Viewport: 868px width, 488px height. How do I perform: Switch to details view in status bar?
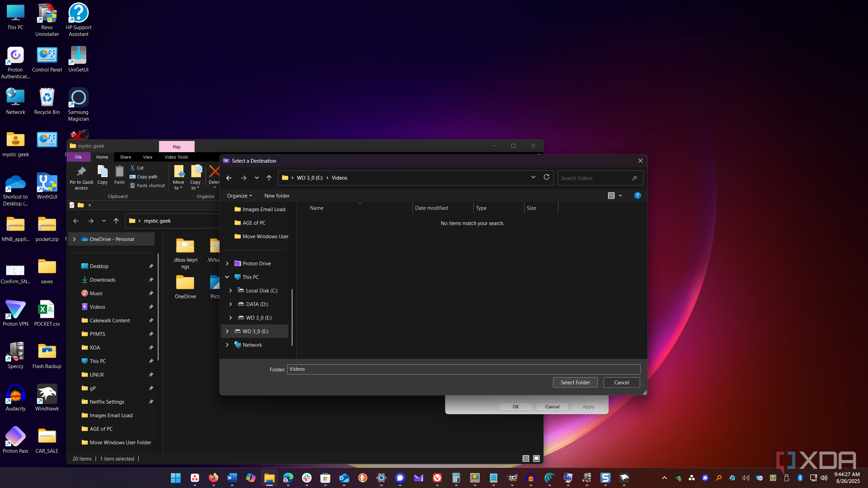[526, 459]
